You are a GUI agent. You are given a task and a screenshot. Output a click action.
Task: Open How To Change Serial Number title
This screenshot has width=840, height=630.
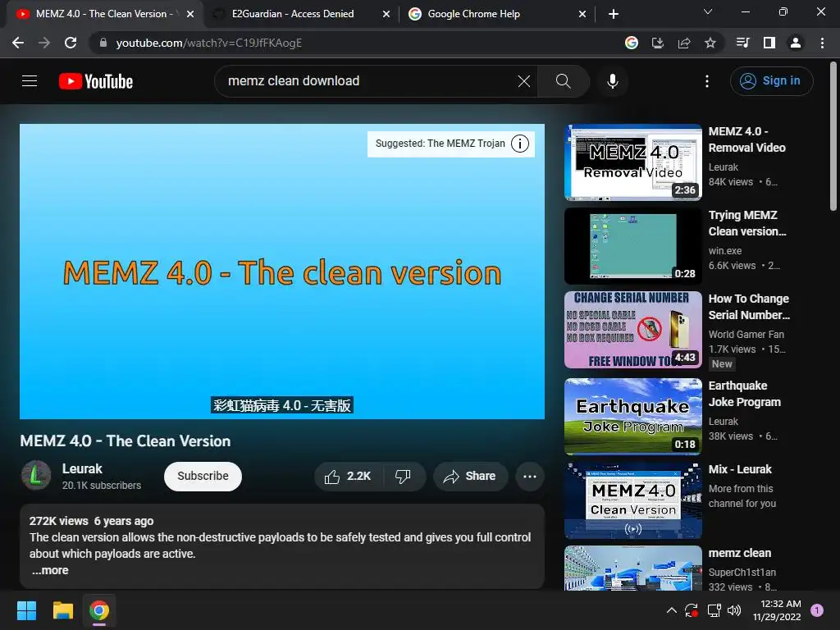pos(749,307)
